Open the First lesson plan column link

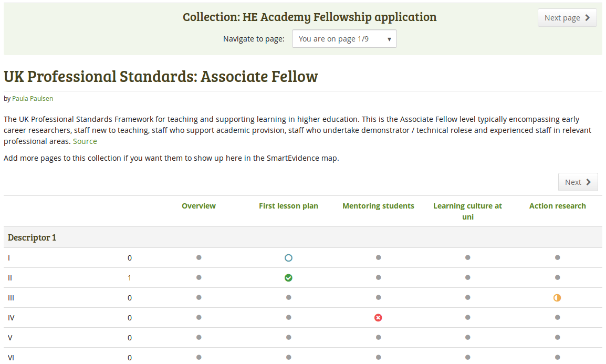point(288,206)
